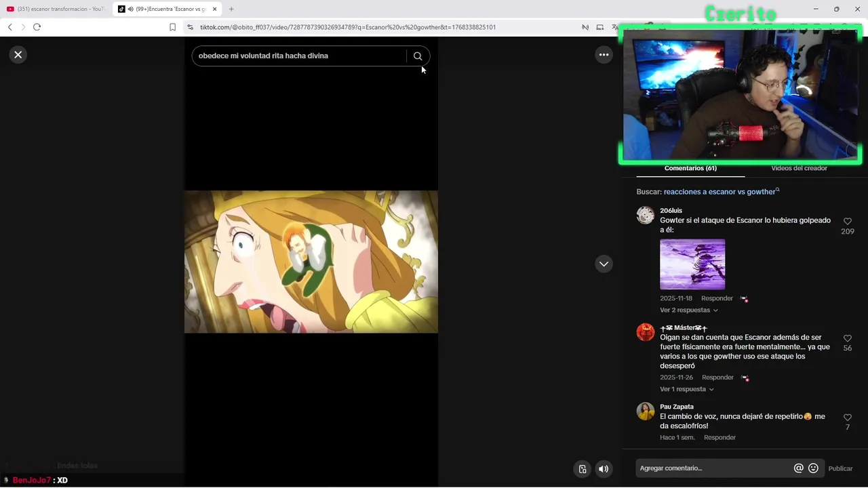The image size is (868, 488).
Task: Bookmark this page with the bookmark icon
Action: point(172,27)
